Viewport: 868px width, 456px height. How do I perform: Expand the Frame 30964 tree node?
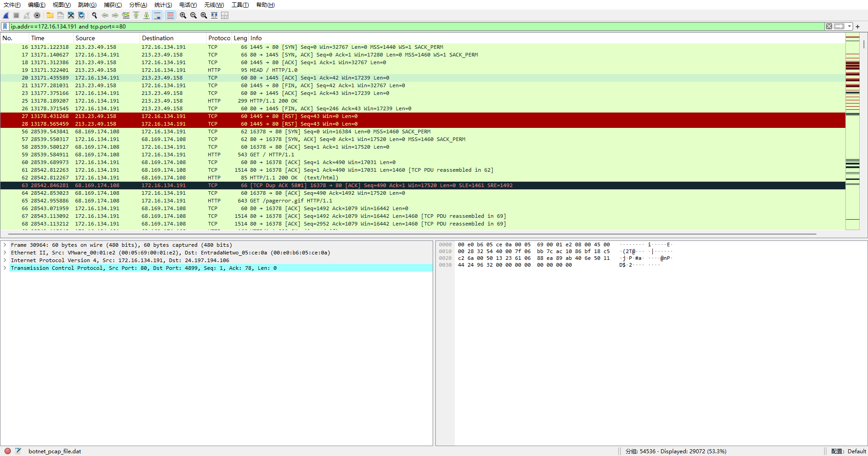[5, 245]
